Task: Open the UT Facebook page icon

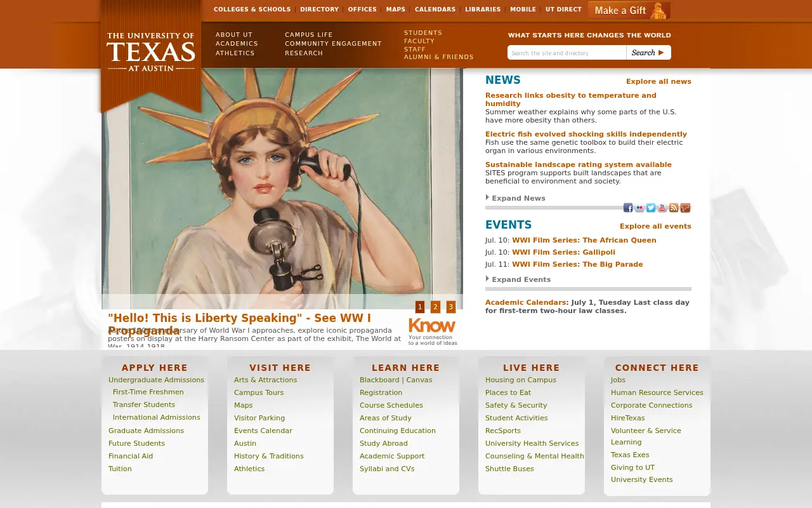Action: pos(628,208)
